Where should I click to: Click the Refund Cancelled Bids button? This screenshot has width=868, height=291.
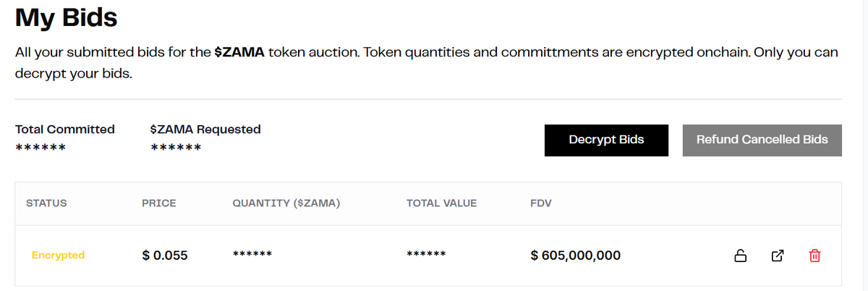click(x=762, y=140)
